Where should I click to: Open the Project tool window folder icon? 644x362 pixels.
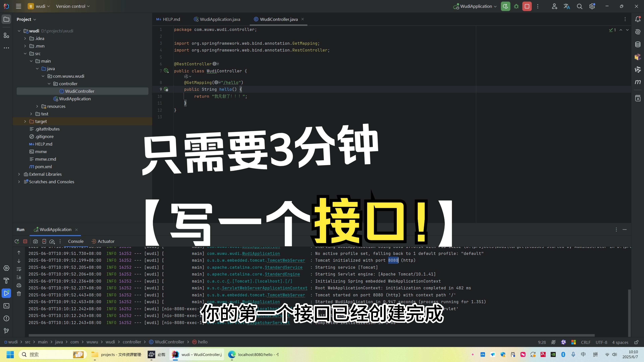6,19
